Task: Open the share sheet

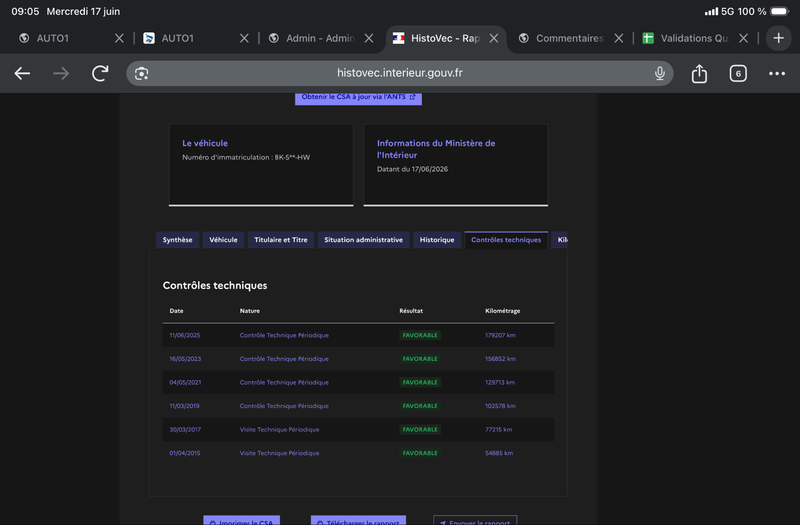Action: coord(699,73)
